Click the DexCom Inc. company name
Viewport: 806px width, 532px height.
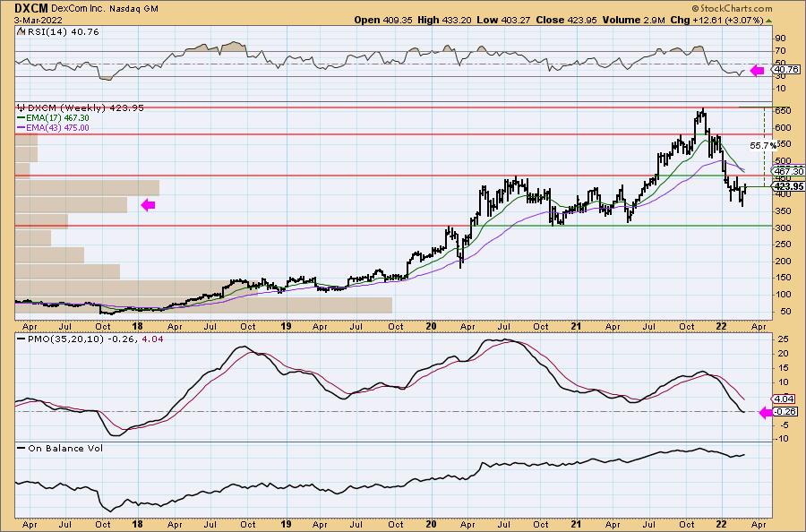(x=78, y=9)
